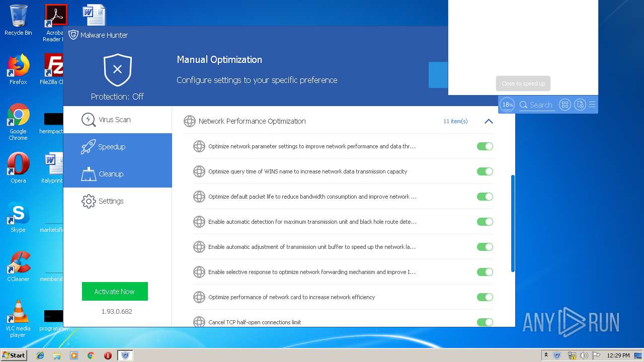
Task: Disable selective response network forwarding option
Action: click(485, 272)
